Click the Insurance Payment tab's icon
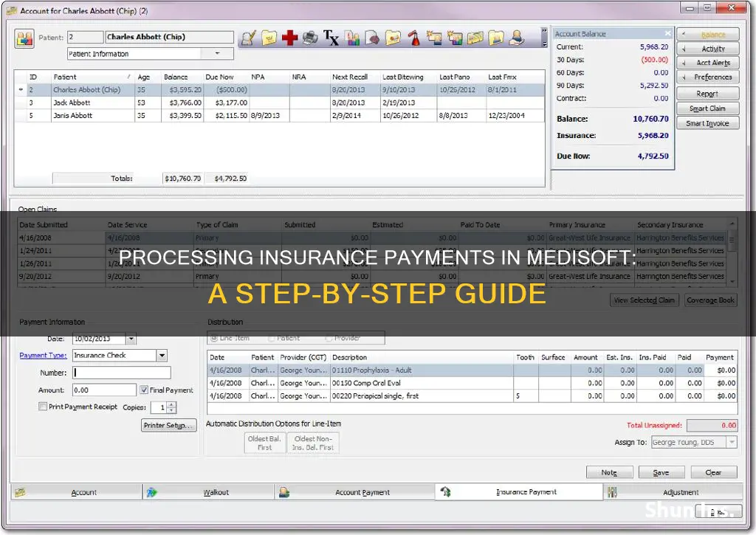756x535 pixels. tap(445, 491)
